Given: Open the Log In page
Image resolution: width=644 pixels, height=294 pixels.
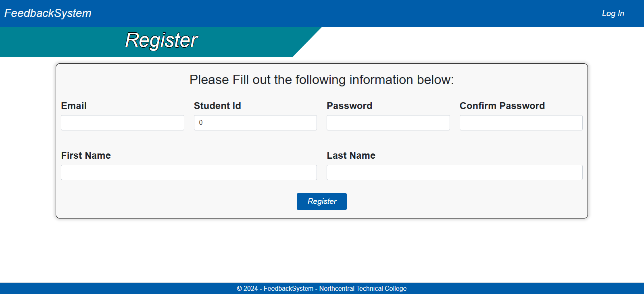Looking at the screenshot, I should coord(613,13).
